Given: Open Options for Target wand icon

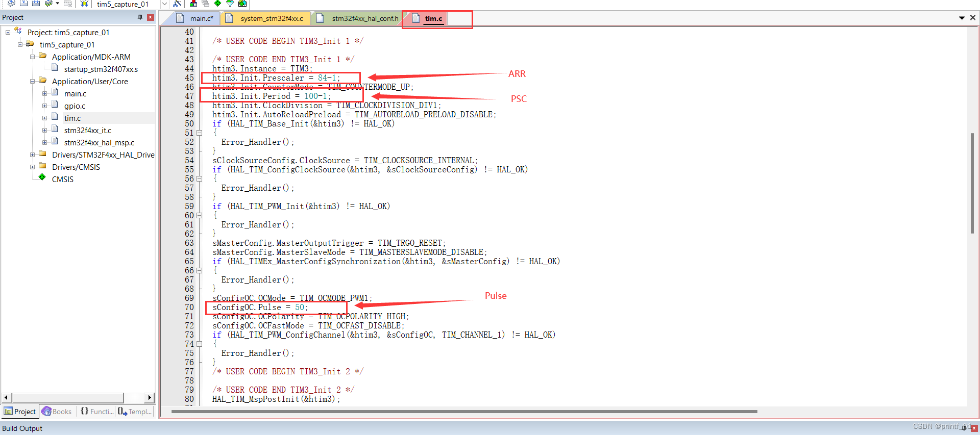Looking at the screenshot, I should (x=177, y=3).
